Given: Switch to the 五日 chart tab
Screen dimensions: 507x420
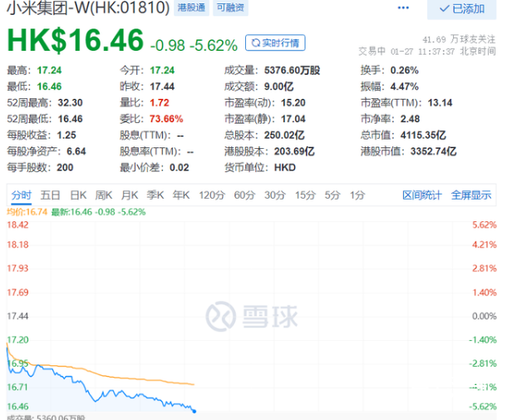Looking at the screenshot, I should (x=50, y=195).
